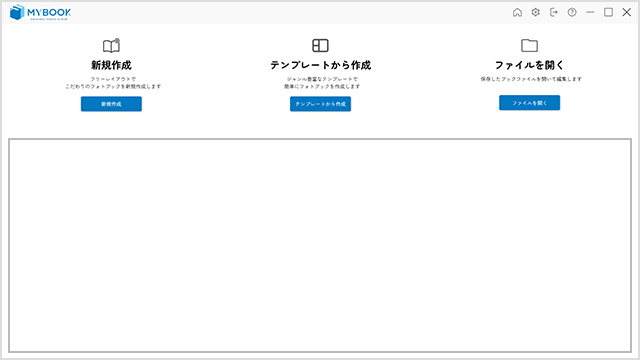Open settings gear icon
640x360 pixels.
pyautogui.click(x=536, y=13)
